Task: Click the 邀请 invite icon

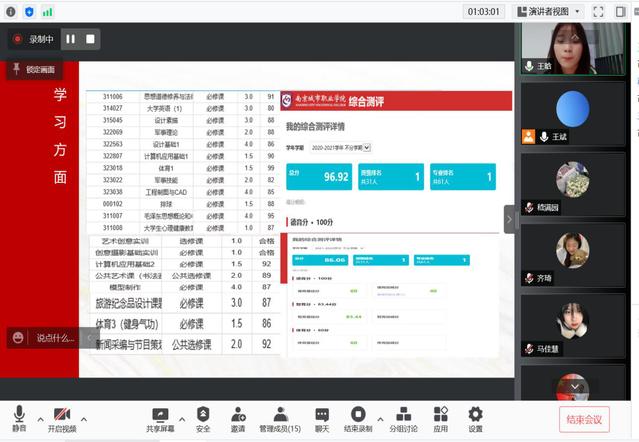Action: point(238,418)
